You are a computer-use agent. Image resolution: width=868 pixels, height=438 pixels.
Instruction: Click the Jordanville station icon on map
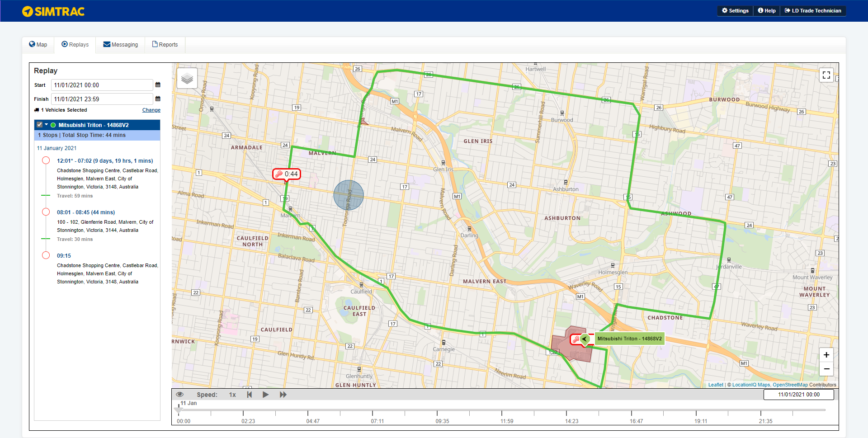(x=729, y=260)
